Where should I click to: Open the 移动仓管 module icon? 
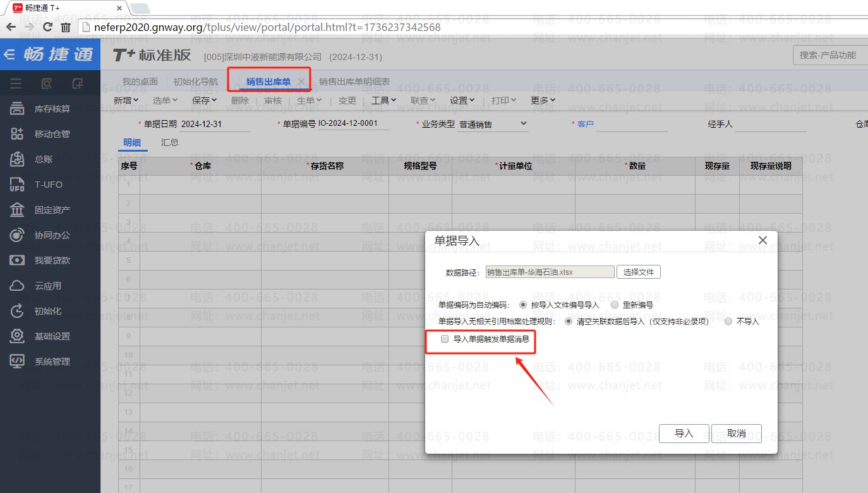(17, 134)
